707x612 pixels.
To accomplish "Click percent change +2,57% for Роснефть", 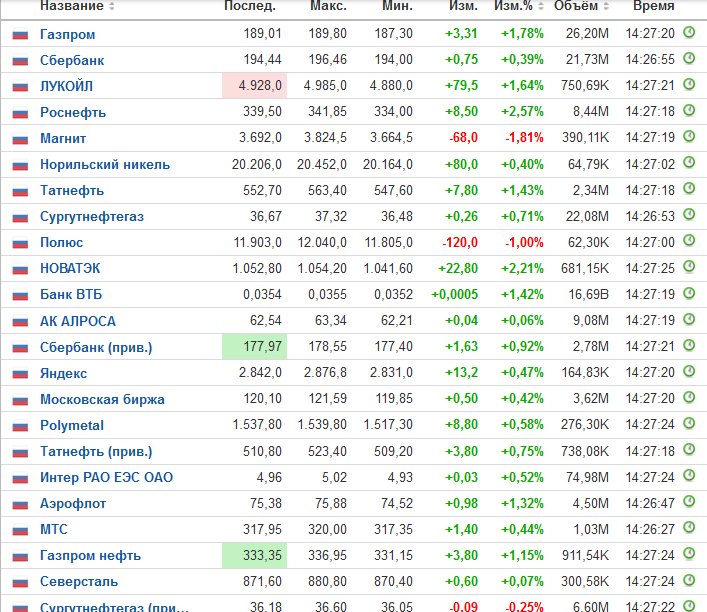I will coord(522,112).
